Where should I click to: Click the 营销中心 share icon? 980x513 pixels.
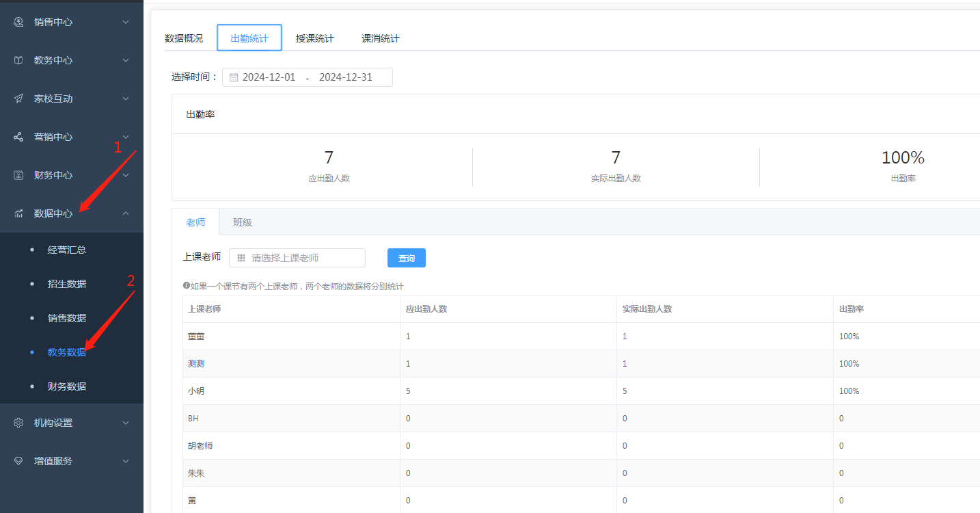point(18,137)
